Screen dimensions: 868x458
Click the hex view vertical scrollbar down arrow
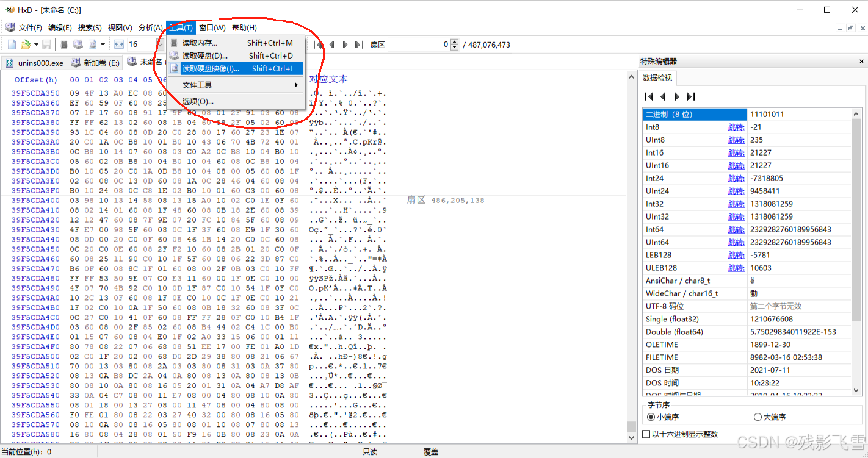coord(631,437)
